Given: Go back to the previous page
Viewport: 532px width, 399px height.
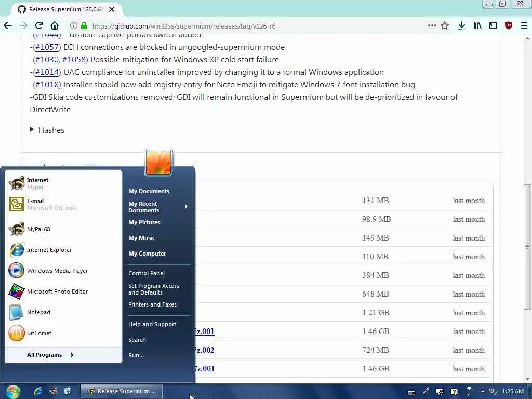Looking at the screenshot, I should coord(8,26).
